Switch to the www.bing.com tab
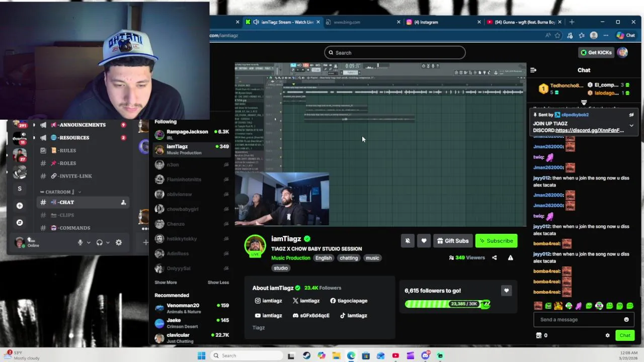This screenshot has height=362, width=644. click(x=362, y=22)
